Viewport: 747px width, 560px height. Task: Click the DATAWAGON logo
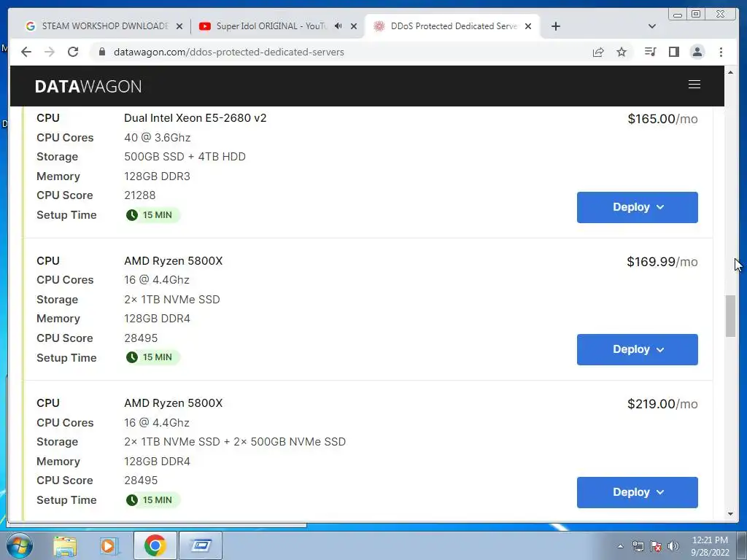tap(88, 86)
